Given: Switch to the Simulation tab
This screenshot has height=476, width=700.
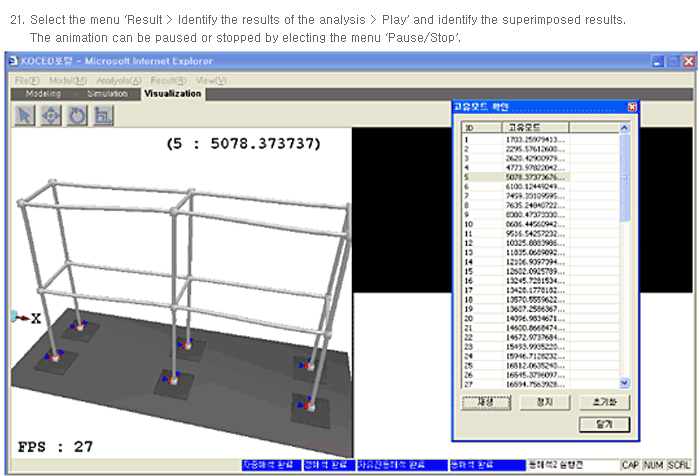Looking at the screenshot, I should (107, 94).
